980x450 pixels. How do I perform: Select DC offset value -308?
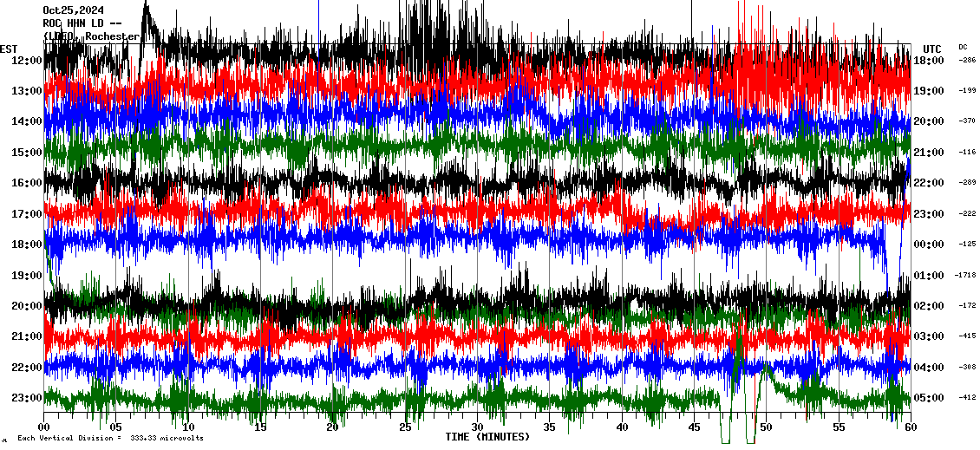[967, 367]
